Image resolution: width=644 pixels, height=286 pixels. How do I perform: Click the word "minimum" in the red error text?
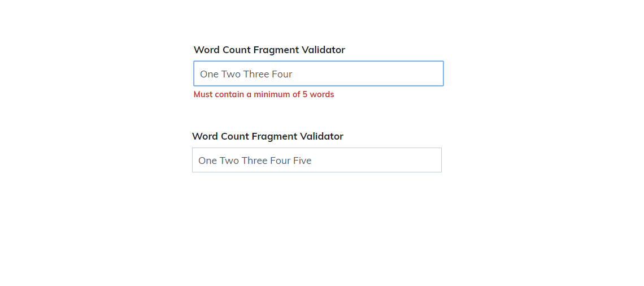point(272,94)
